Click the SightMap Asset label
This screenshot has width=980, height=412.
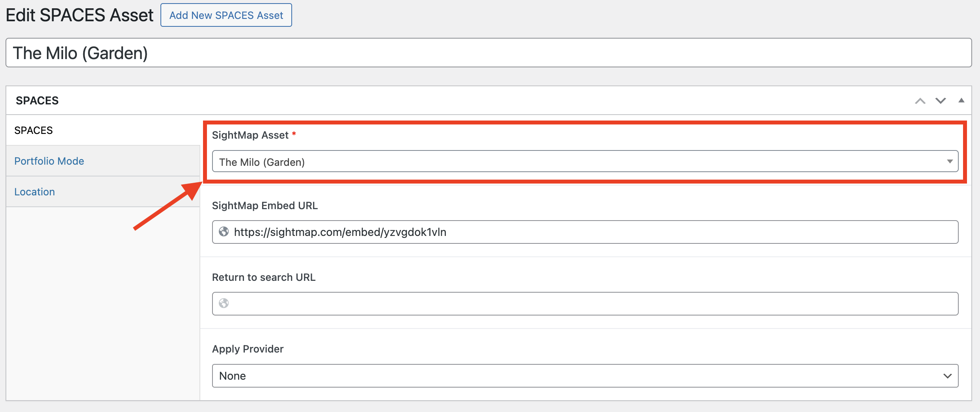250,135
